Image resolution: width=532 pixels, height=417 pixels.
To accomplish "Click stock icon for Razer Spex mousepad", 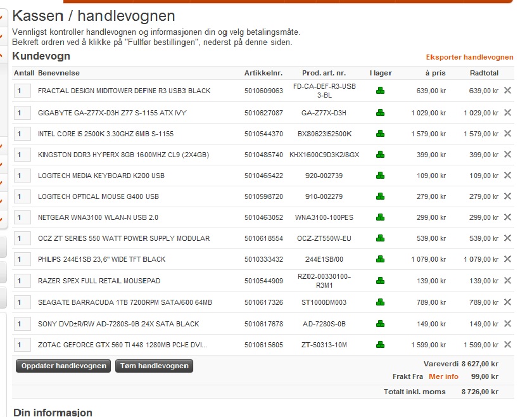I will pyautogui.click(x=381, y=281).
